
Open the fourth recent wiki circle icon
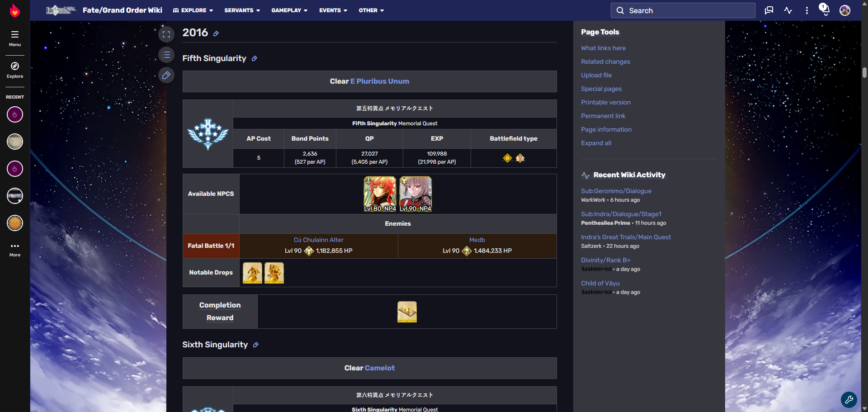pyautogui.click(x=15, y=196)
